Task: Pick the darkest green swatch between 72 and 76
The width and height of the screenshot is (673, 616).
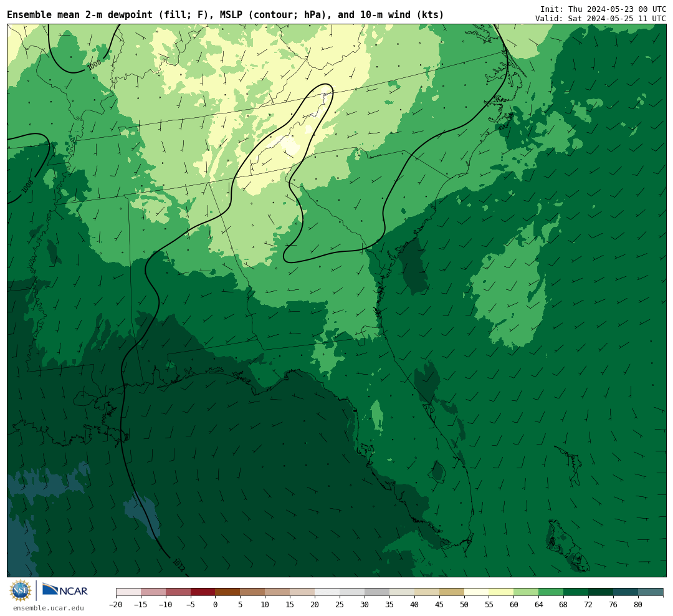Action: click(601, 592)
